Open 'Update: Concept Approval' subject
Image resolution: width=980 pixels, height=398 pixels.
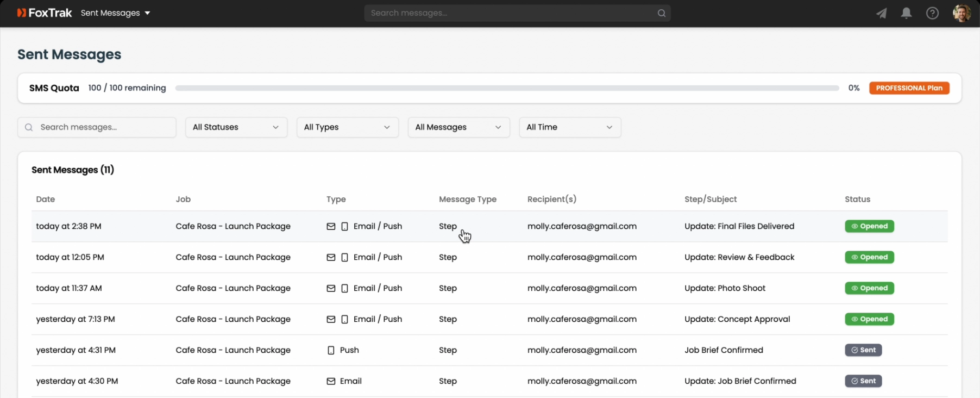tap(737, 319)
